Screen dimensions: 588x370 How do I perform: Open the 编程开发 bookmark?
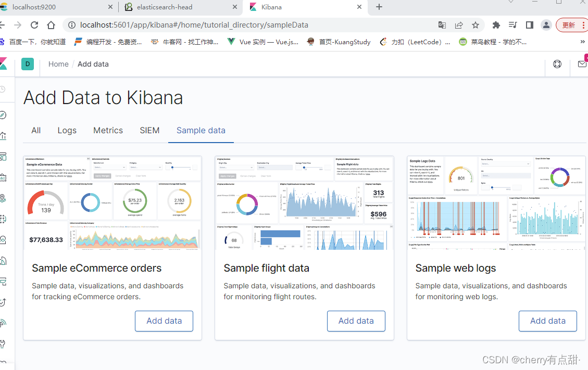[x=108, y=42]
